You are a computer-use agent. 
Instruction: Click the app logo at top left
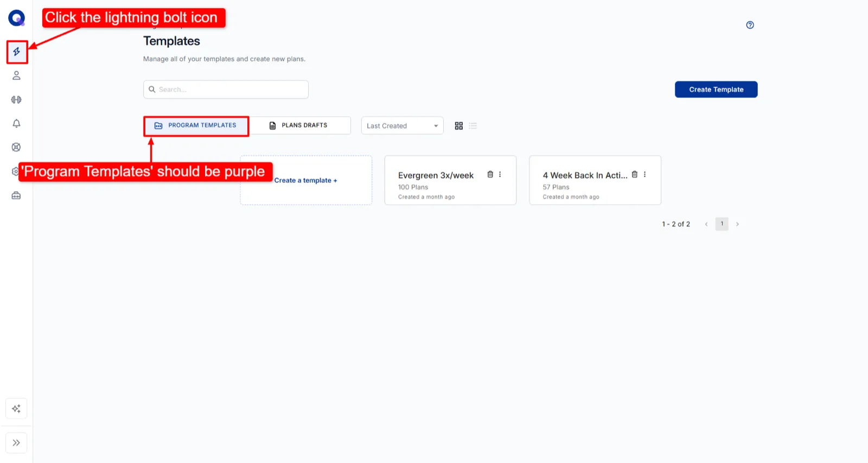(17, 18)
